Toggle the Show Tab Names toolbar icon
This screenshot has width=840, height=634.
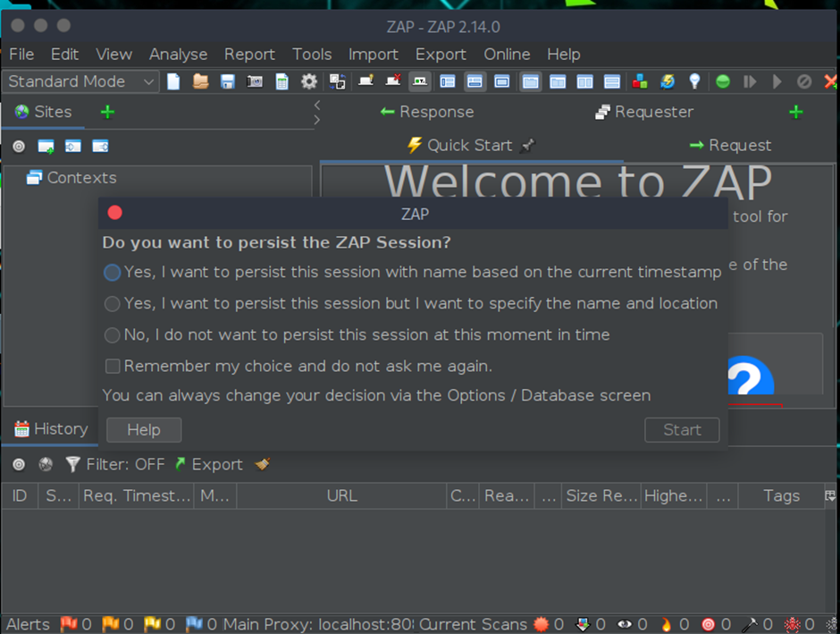[420, 81]
